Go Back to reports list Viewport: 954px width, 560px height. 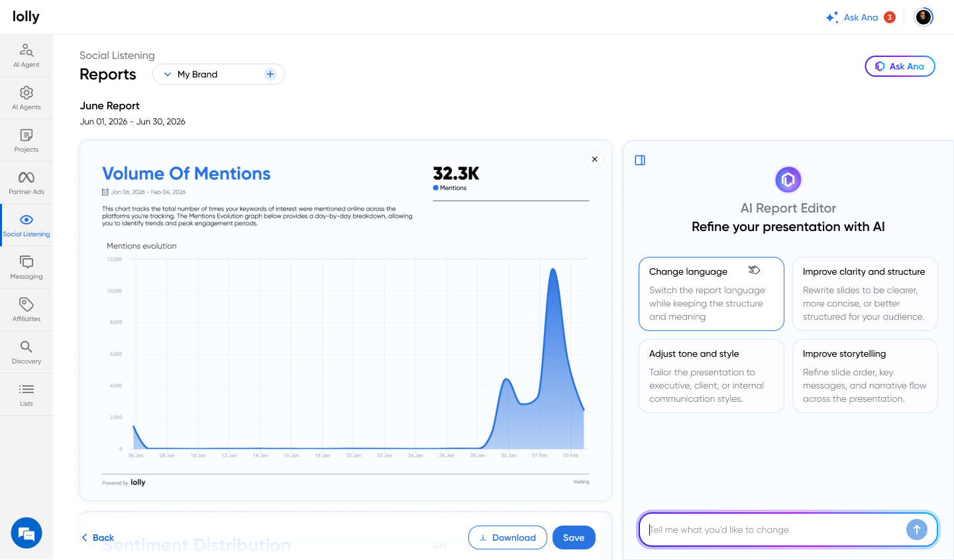(x=97, y=537)
